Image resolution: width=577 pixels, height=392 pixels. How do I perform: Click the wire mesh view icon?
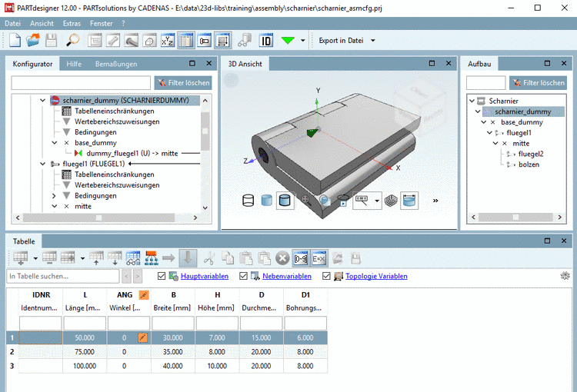click(392, 201)
